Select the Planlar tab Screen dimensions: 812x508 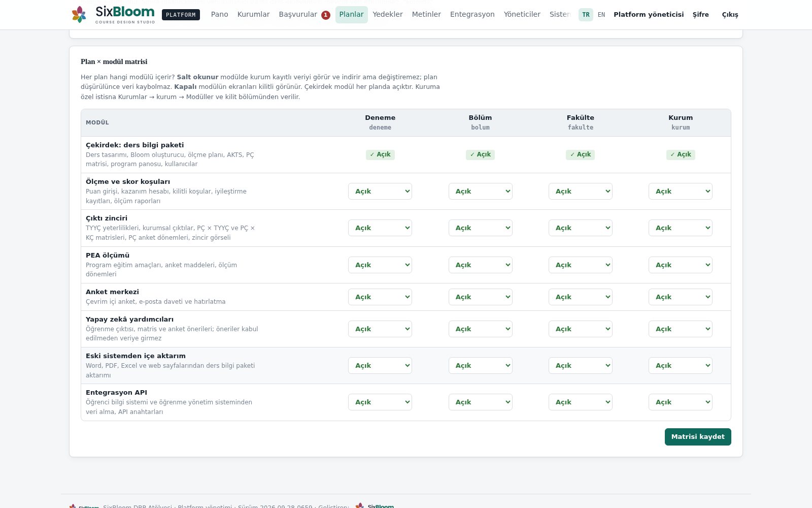[x=351, y=14]
